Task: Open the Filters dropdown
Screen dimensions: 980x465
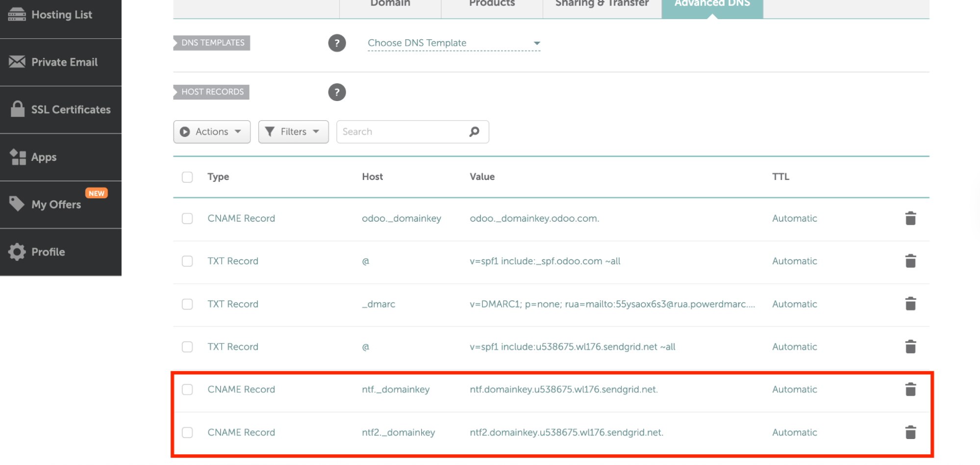Action: pos(293,131)
